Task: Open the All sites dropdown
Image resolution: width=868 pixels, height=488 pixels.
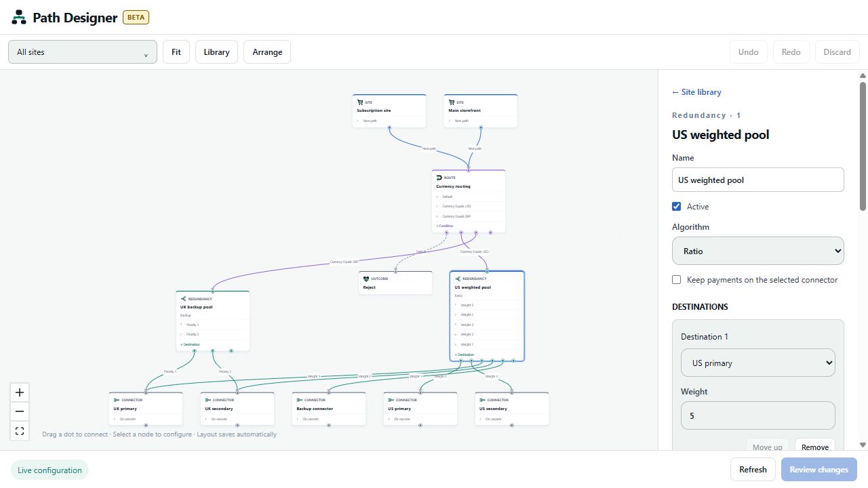Action: pyautogui.click(x=83, y=52)
